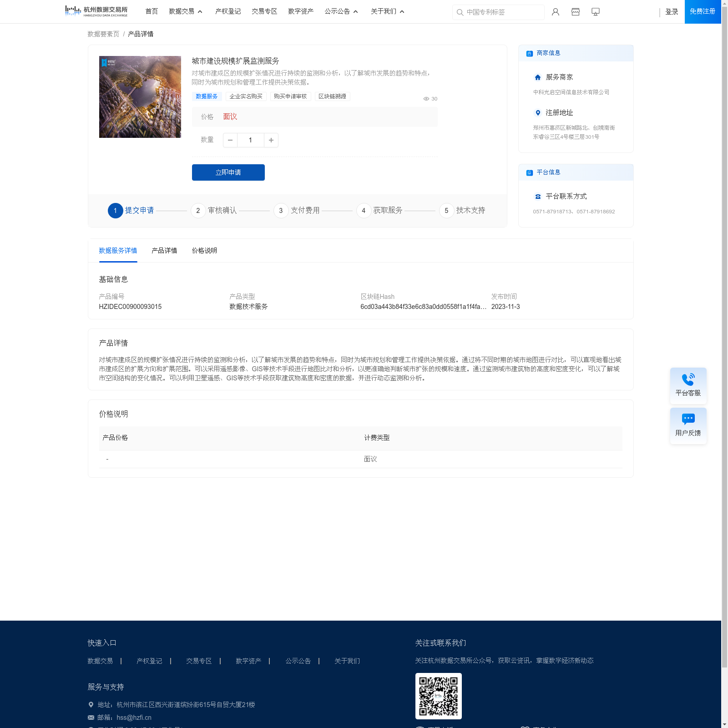Click the 购买申请审核 tag
This screenshot has width=728, height=728.
pos(290,96)
